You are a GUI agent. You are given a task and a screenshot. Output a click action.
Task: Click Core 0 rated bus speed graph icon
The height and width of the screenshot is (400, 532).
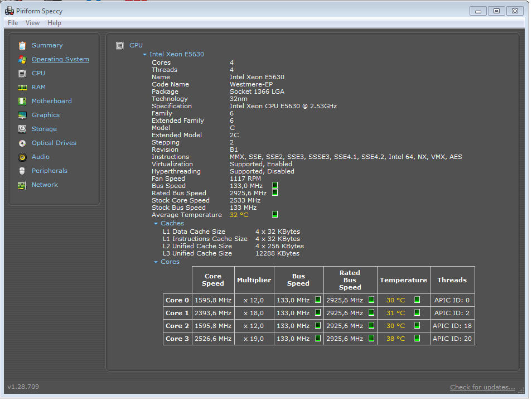[371, 300]
